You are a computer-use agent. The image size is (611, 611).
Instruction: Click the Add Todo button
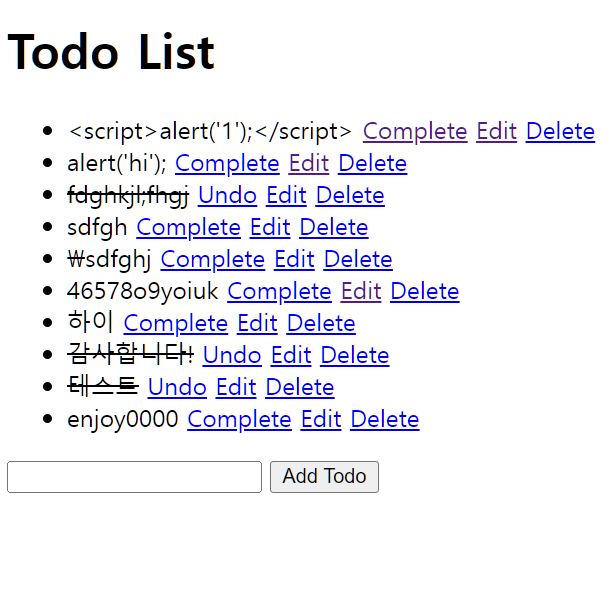[324, 477]
